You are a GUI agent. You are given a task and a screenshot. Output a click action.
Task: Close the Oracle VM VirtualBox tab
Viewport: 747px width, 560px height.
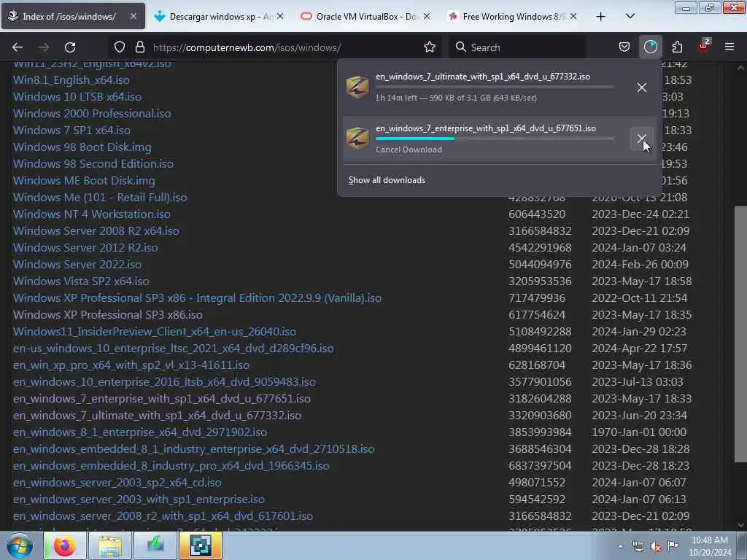pos(427,16)
